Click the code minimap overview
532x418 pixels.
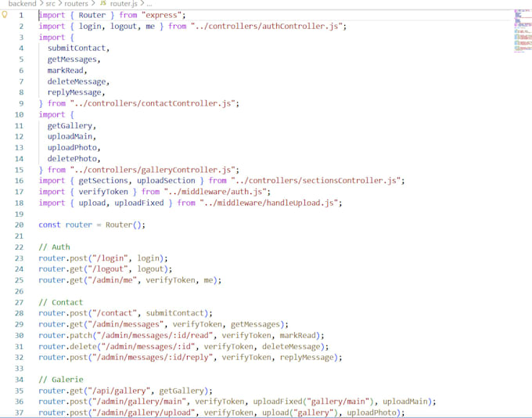click(x=523, y=31)
